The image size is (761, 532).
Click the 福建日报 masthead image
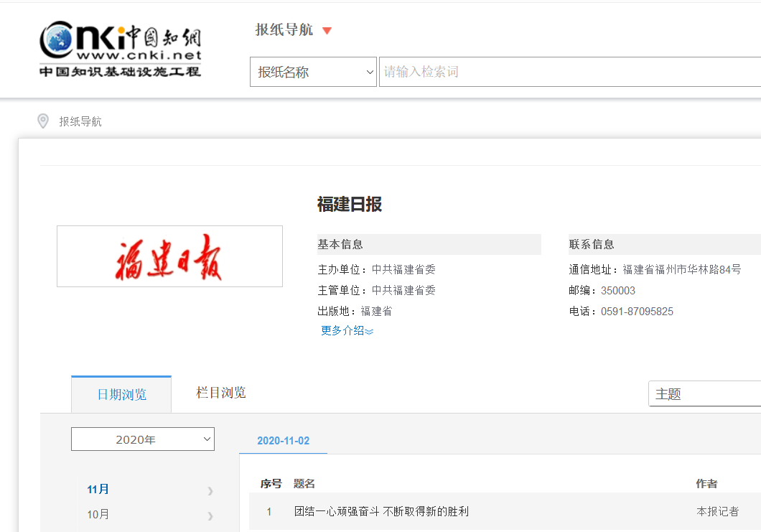pyautogui.click(x=169, y=256)
